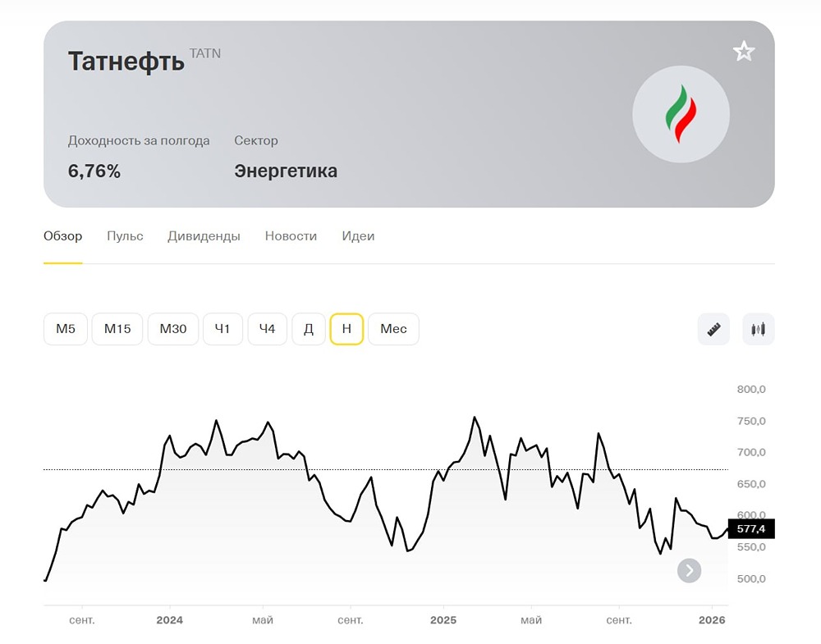Select the ruler measurement tool

coord(713,329)
